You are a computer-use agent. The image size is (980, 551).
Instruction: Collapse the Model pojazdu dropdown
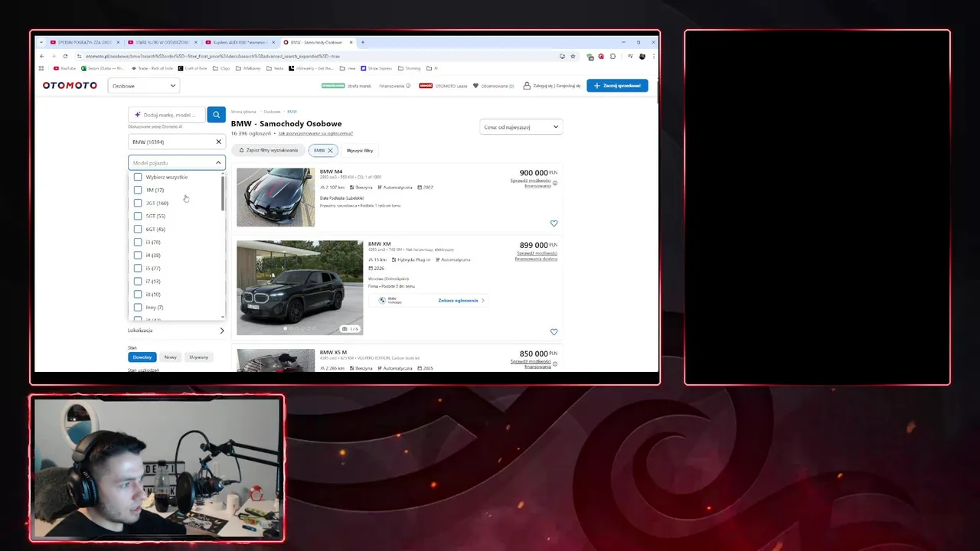pos(218,162)
